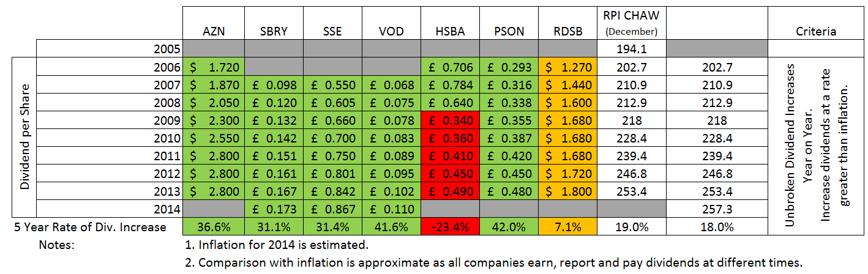The image size is (868, 274).
Task: Click the vertical "Dividend per Share" label
Action: (x=25, y=138)
